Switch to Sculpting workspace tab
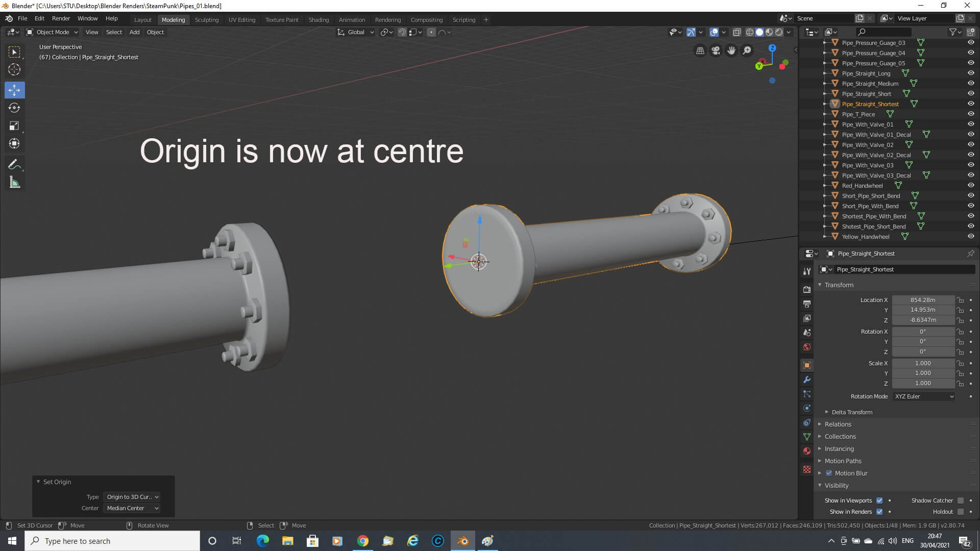This screenshot has height=551, width=980. tap(206, 19)
